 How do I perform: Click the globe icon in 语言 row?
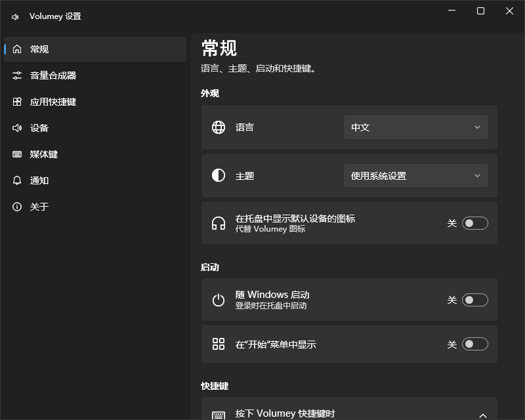pos(219,127)
